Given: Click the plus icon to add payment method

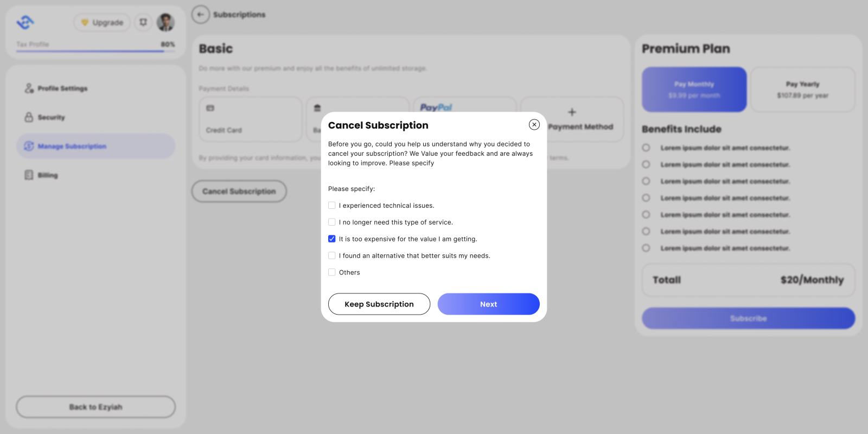Looking at the screenshot, I should click(572, 112).
